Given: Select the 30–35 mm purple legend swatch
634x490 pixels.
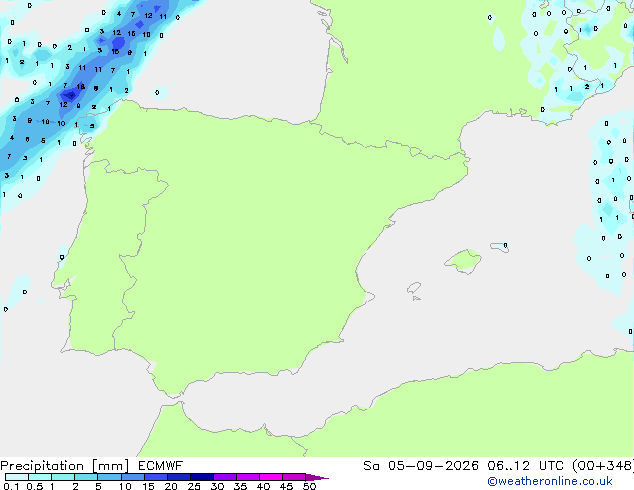Looking at the screenshot, I should pos(224,477).
